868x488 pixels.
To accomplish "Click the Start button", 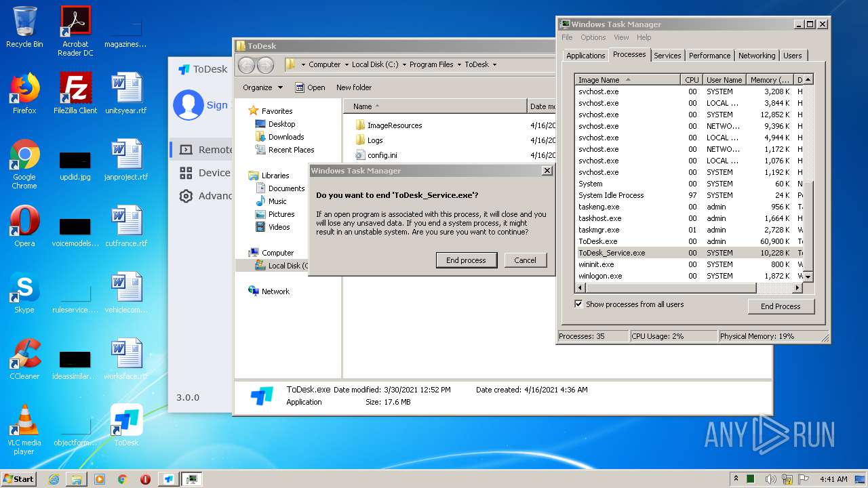I will point(18,479).
